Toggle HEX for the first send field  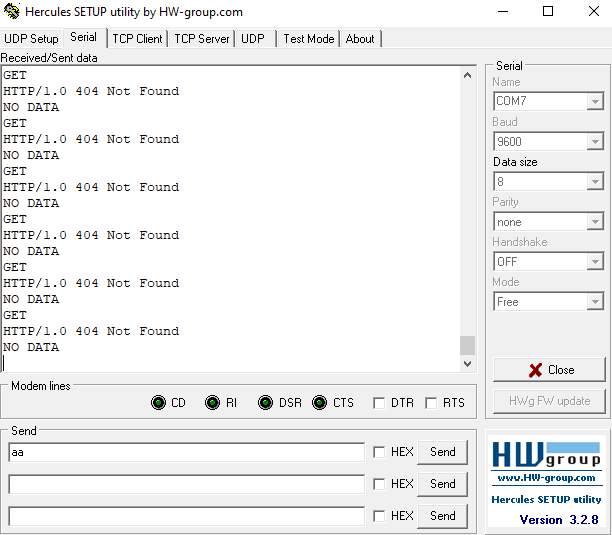tap(379, 452)
